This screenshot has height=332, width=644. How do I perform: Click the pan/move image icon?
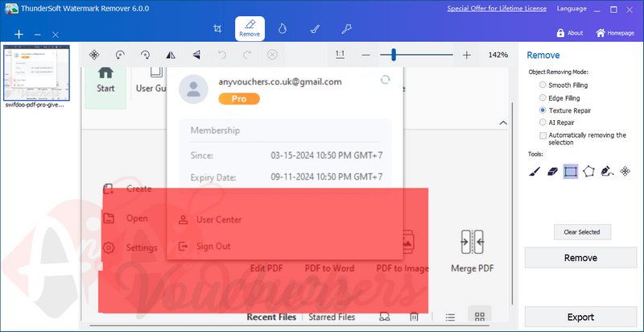(94, 55)
